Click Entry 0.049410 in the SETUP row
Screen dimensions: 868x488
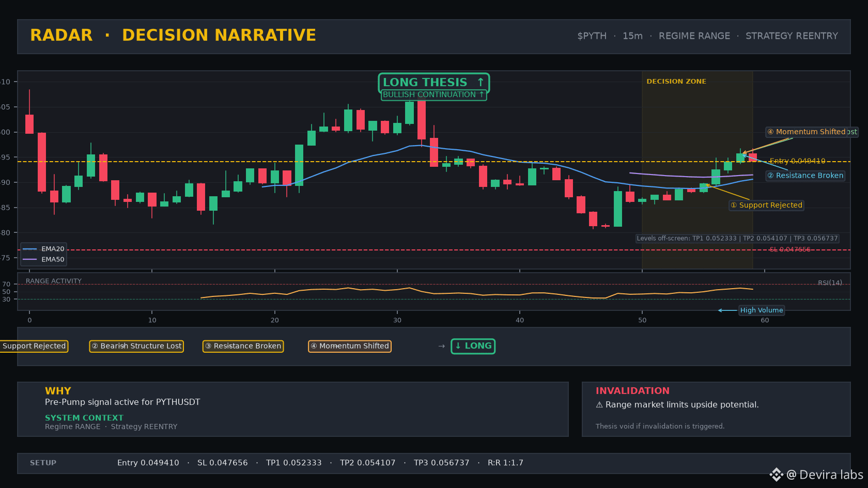click(148, 463)
